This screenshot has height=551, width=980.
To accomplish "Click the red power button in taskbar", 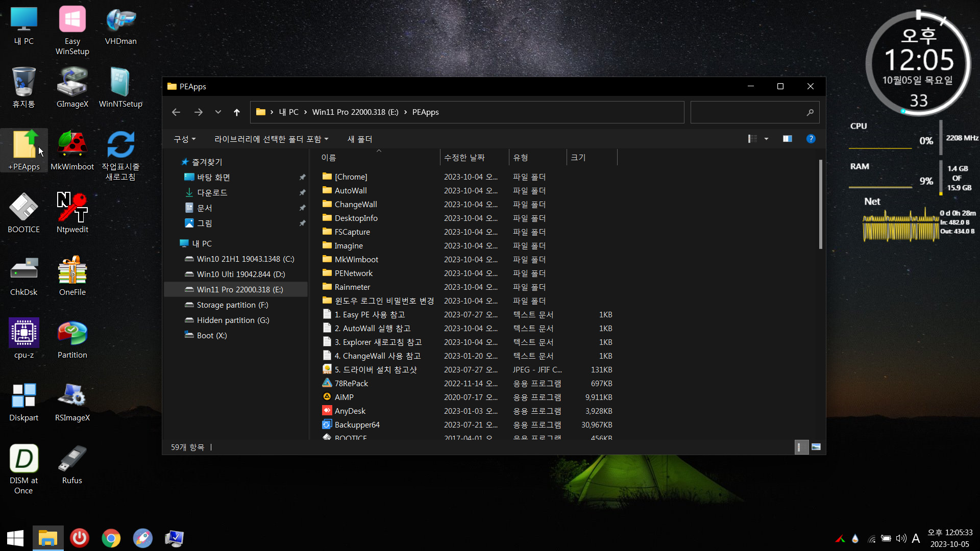I will (x=79, y=538).
